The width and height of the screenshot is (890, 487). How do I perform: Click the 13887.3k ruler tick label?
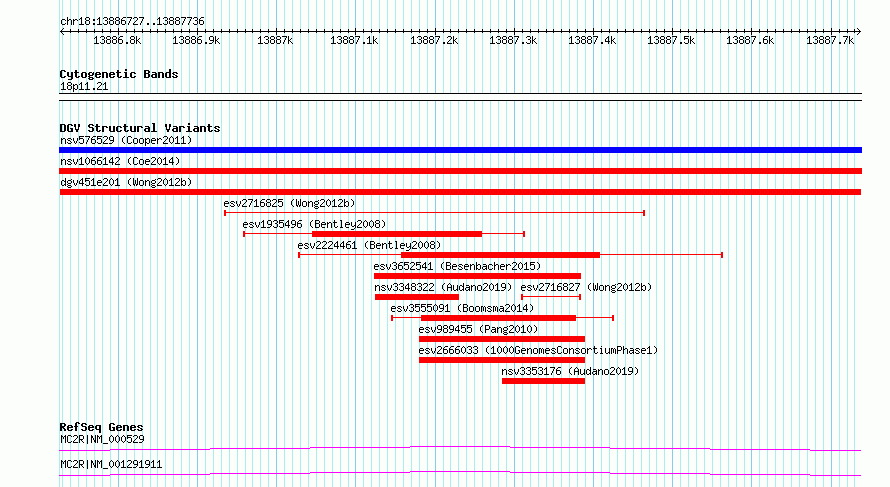513,40
